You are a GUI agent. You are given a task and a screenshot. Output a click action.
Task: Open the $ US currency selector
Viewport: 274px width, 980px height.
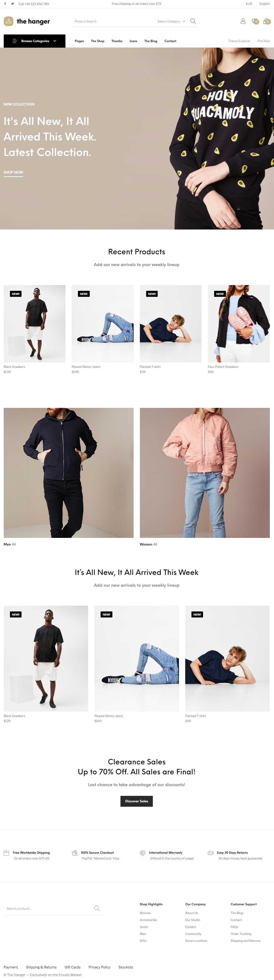(249, 4)
